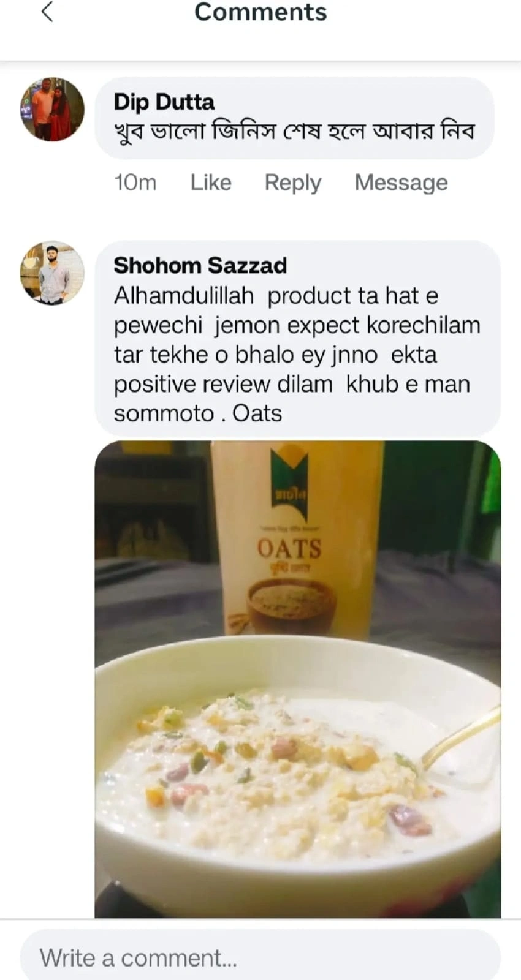The height and width of the screenshot is (980, 521).
Task: Tap the Comments header title
Action: point(260,12)
